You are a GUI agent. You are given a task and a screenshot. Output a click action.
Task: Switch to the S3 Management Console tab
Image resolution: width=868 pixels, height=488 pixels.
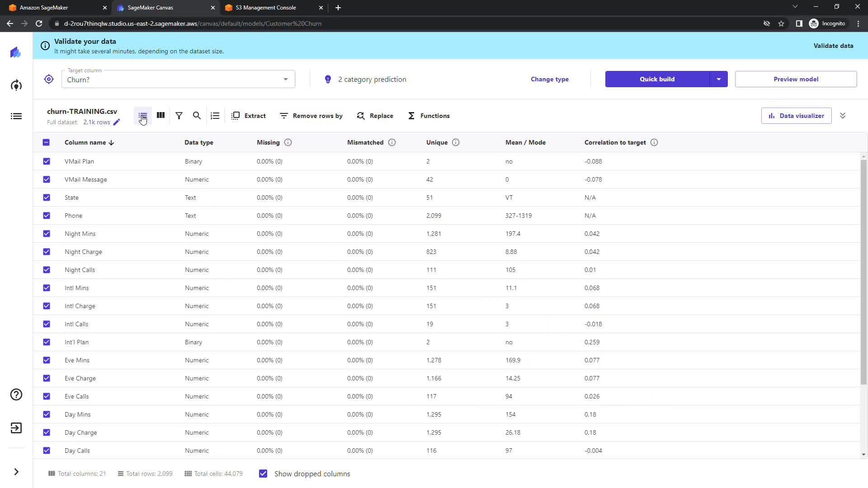pyautogui.click(x=266, y=8)
